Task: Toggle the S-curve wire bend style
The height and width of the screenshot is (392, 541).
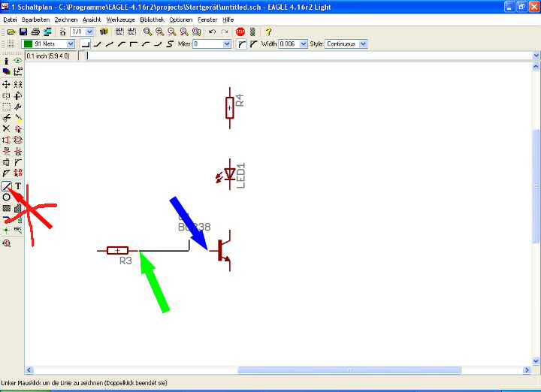Action: [170, 44]
